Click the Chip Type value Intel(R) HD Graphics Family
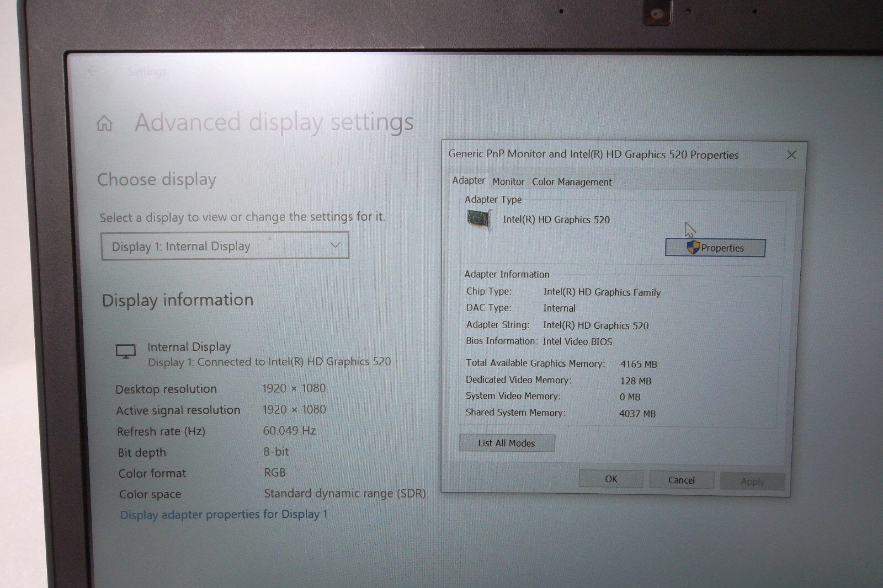The height and width of the screenshot is (588, 883). 602,292
